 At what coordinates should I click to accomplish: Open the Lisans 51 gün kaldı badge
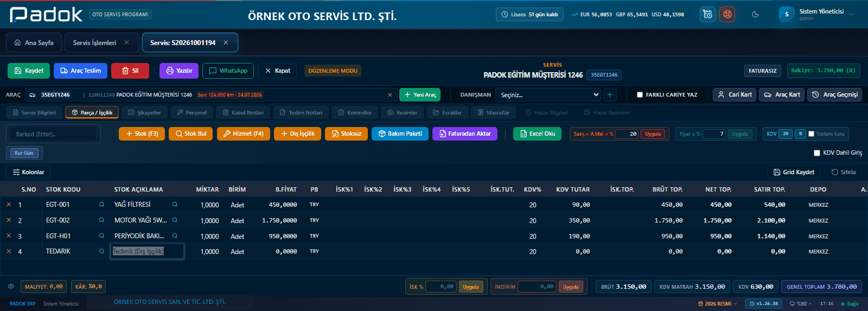tap(529, 15)
